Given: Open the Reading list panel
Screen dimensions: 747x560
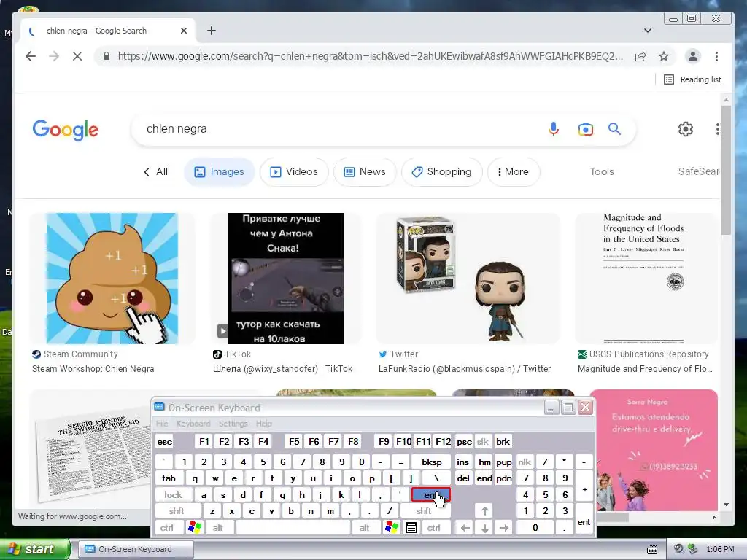Looking at the screenshot, I should (693, 79).
